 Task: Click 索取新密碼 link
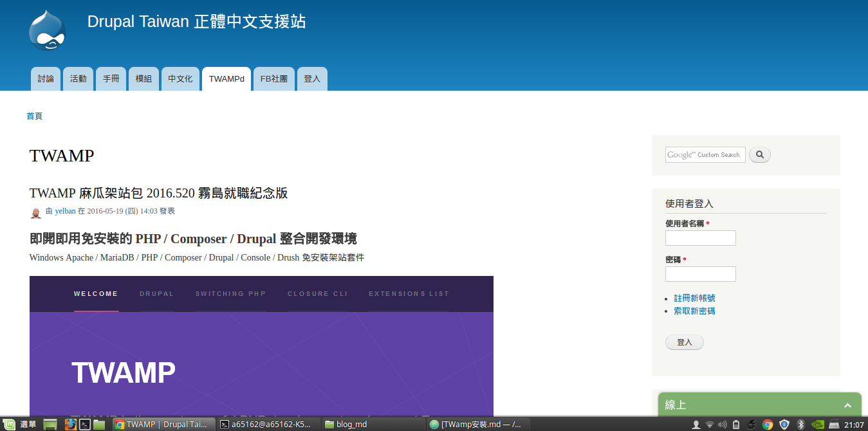click(694, 311)
